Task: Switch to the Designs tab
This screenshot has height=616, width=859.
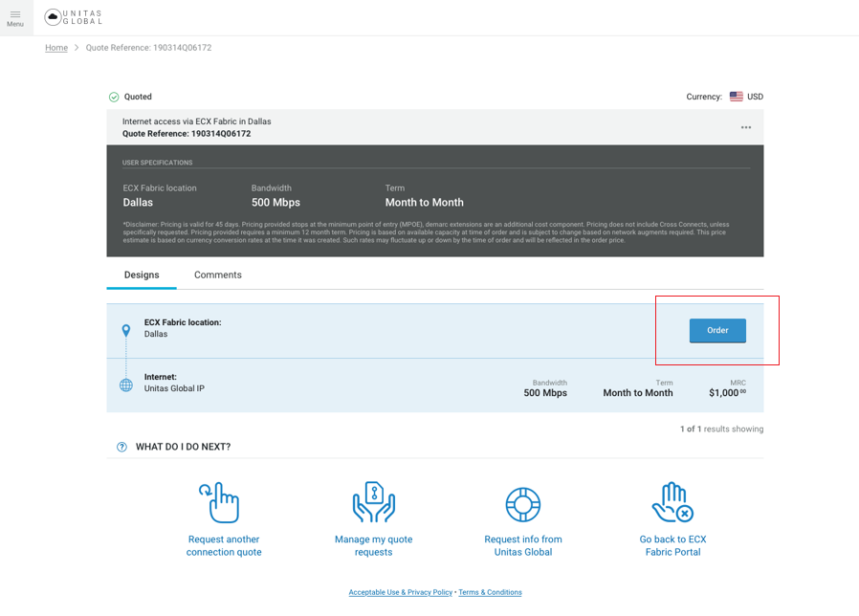Action: tap(142, 275)
